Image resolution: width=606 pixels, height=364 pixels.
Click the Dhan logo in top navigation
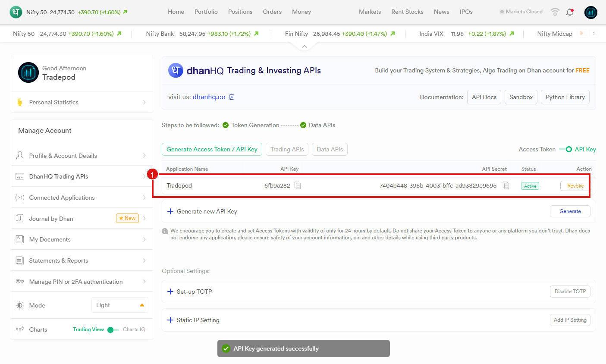point(16,12)
